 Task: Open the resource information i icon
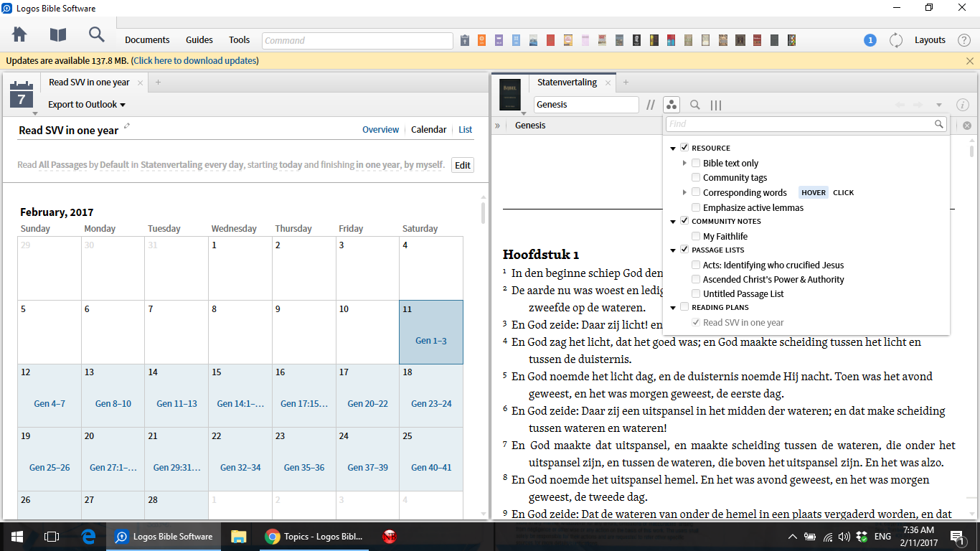[x=963, y=105]
